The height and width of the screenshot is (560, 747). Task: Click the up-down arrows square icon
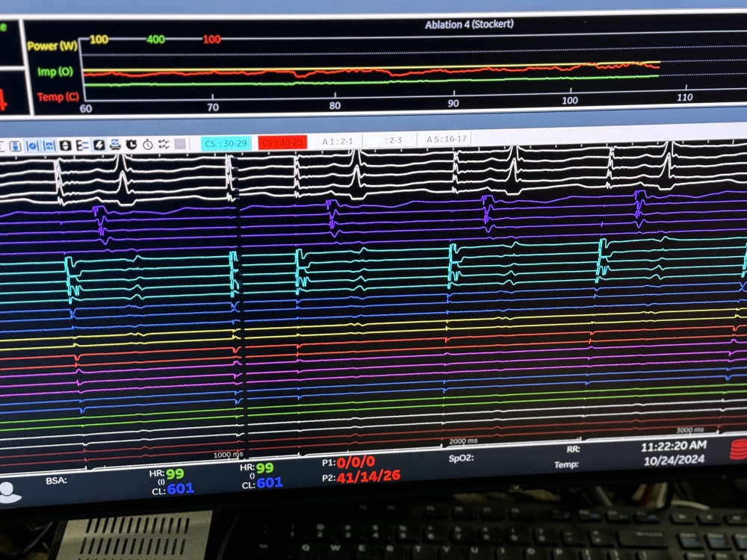pyautogui.click(x=65, y=146)
